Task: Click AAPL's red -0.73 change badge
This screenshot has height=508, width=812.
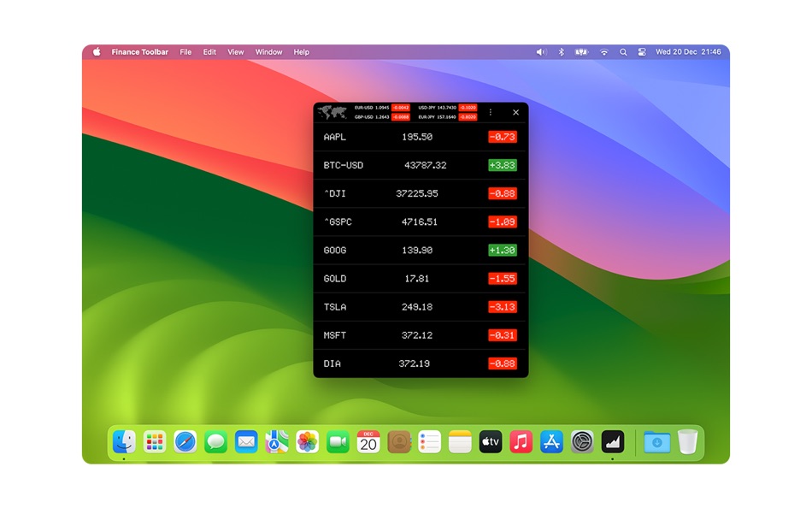Action: point(503,137)
